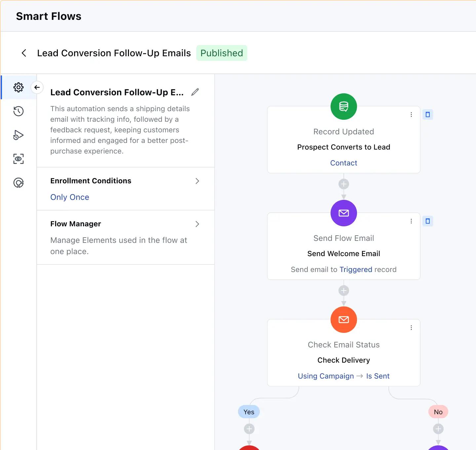Open the flow settings gear icon

click(19, 87)
